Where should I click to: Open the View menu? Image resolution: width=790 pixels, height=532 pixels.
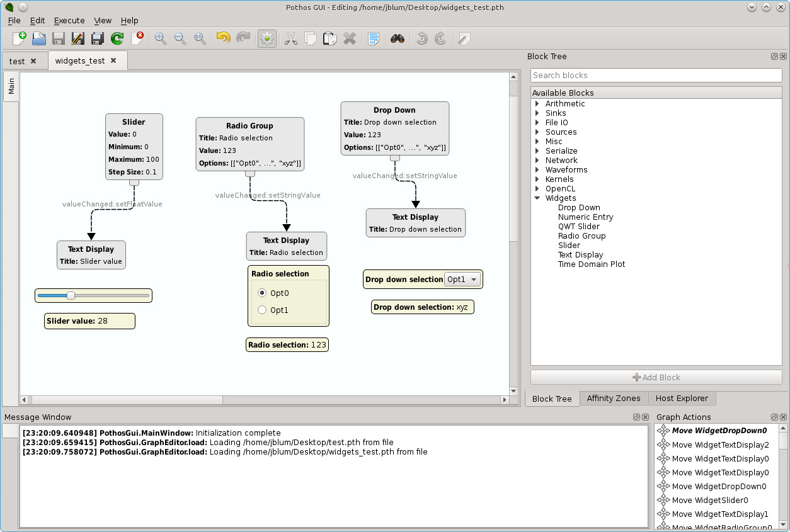(x=103, y=21)
